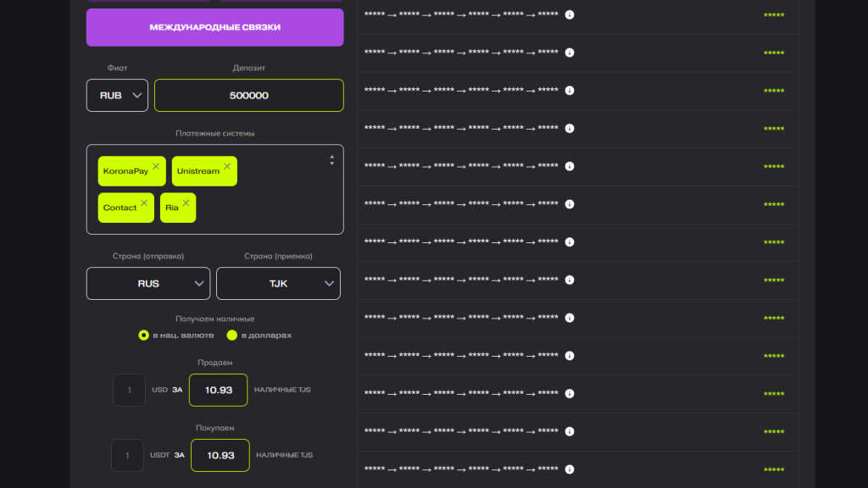The height and width of the screenshot is (488, 868).
Task: Open the RUB fiat currency dropdown
Action: pos(116,95)
